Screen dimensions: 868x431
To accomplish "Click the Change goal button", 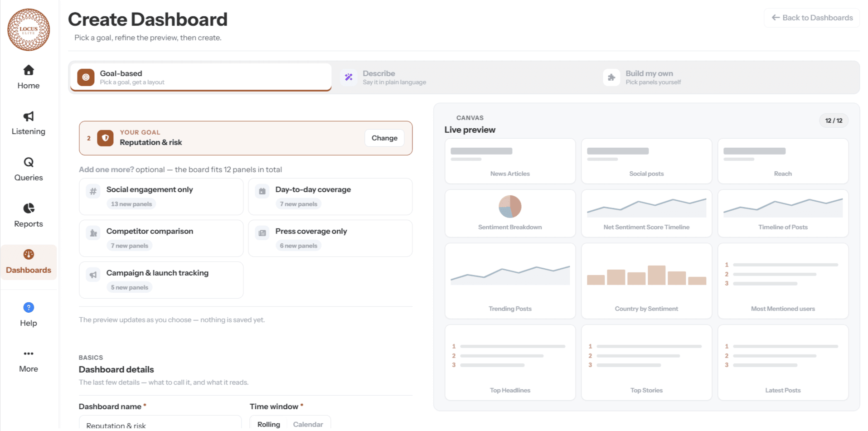I will click(384, 138).
